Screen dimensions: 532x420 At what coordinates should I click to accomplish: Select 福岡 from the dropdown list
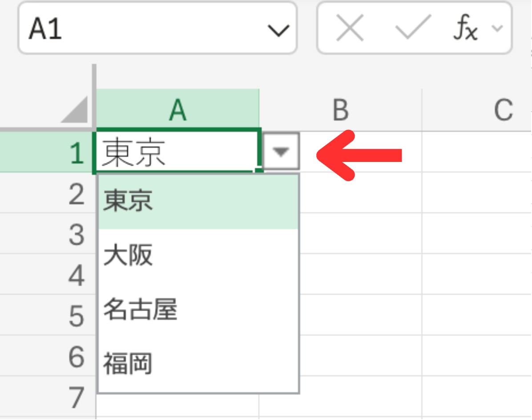(x=198, y=364)
